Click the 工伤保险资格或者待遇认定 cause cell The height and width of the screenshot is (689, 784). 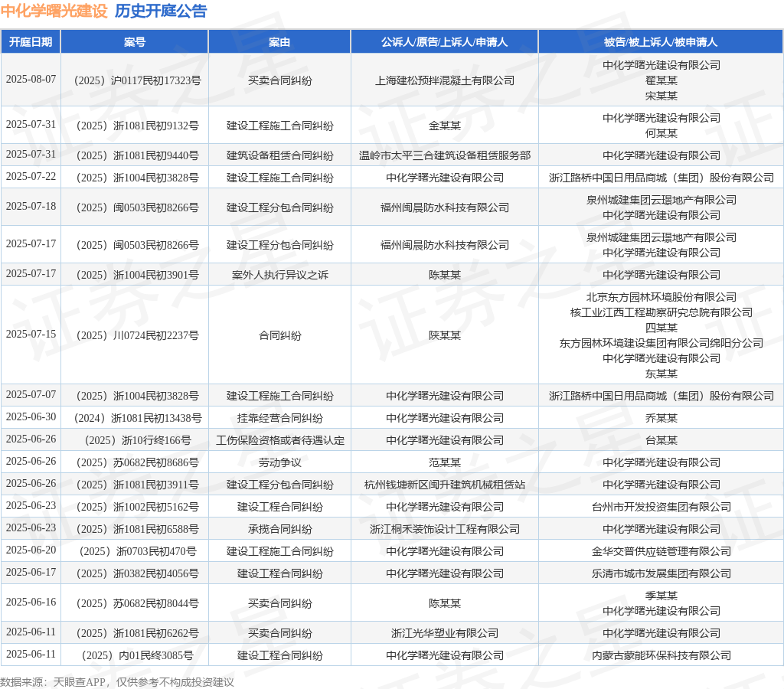279,440
